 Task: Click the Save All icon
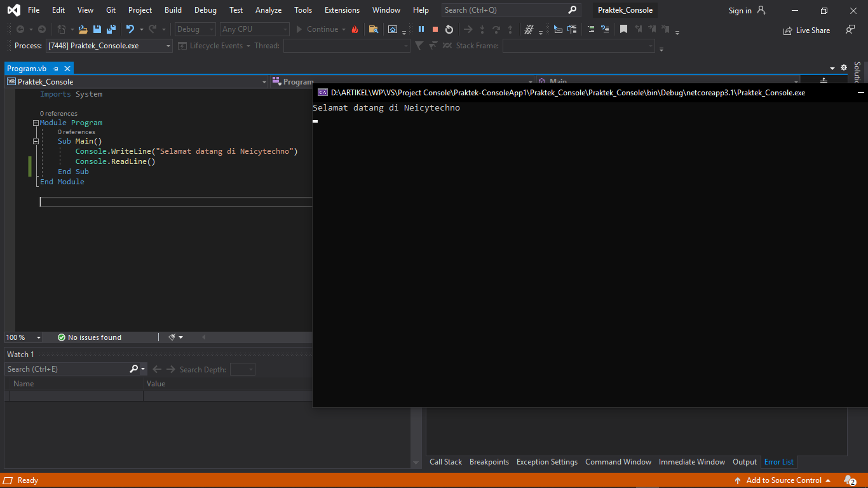point(111,29)
